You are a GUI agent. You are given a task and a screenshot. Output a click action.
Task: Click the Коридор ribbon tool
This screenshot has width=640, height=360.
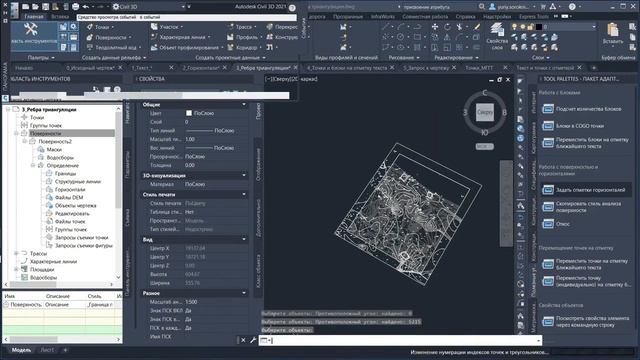(244, 47)
